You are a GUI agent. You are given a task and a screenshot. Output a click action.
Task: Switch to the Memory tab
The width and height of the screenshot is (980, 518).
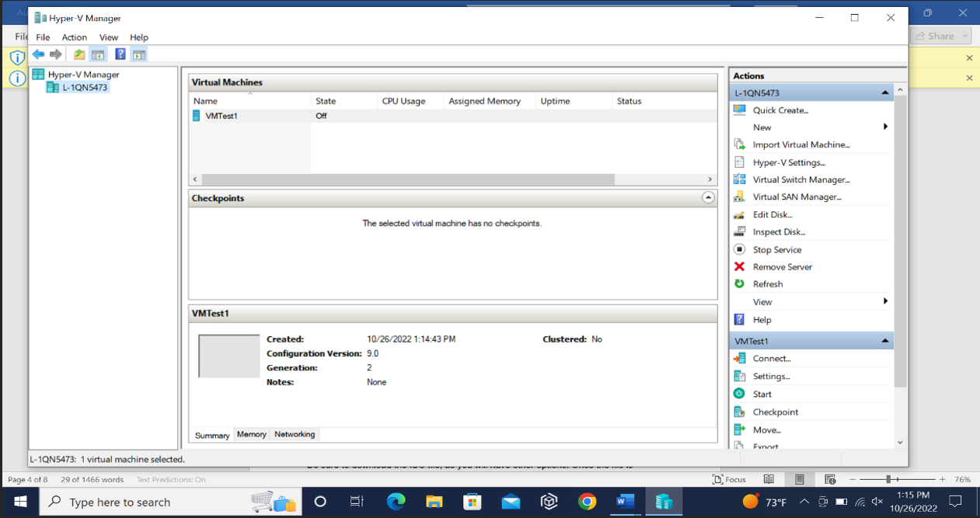point(252,434)
